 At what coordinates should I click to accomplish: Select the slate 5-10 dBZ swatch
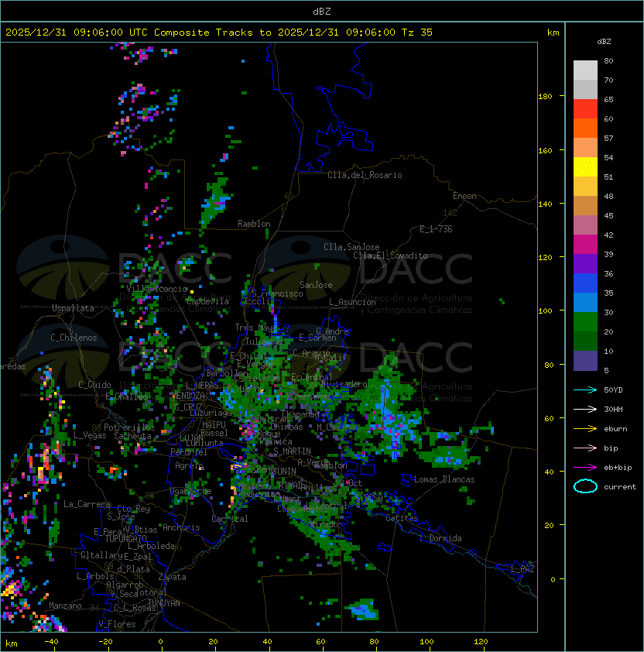[x=585, y=361]
